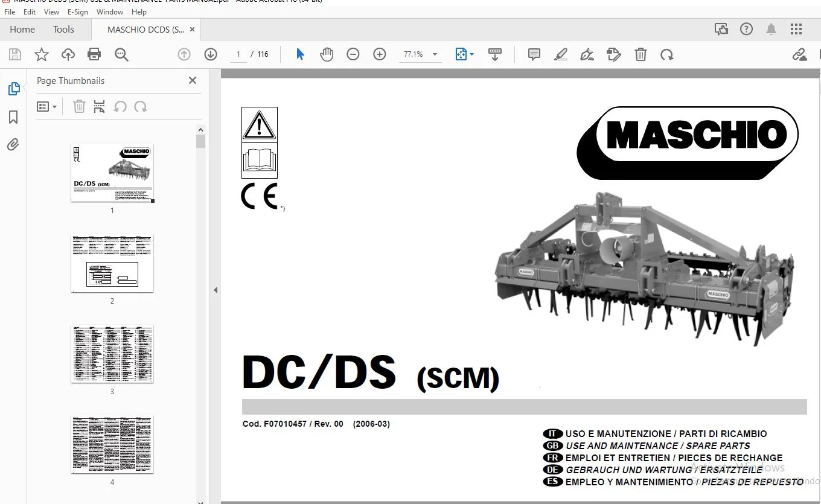
Task: Click the Save file icon
Action: click(15, 55)
